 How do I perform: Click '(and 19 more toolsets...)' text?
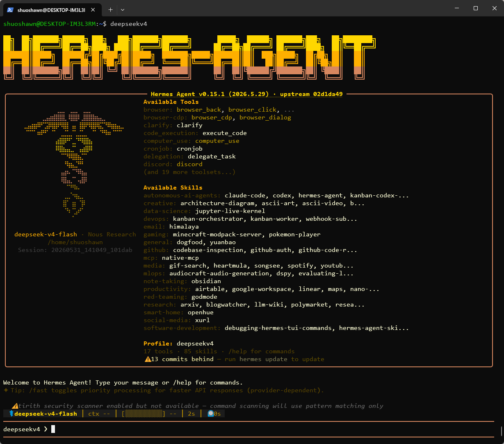click(189, 172)
